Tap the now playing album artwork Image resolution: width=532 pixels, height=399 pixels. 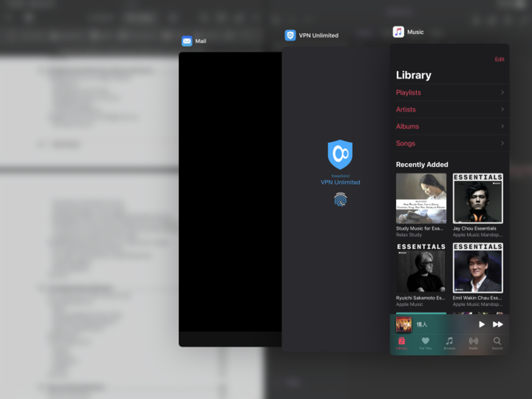[404, 325]
